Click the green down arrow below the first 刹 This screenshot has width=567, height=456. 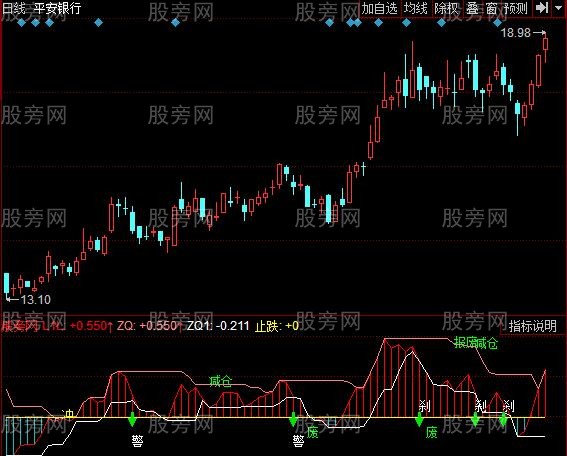pyautogui.click(x=419, y=419)
